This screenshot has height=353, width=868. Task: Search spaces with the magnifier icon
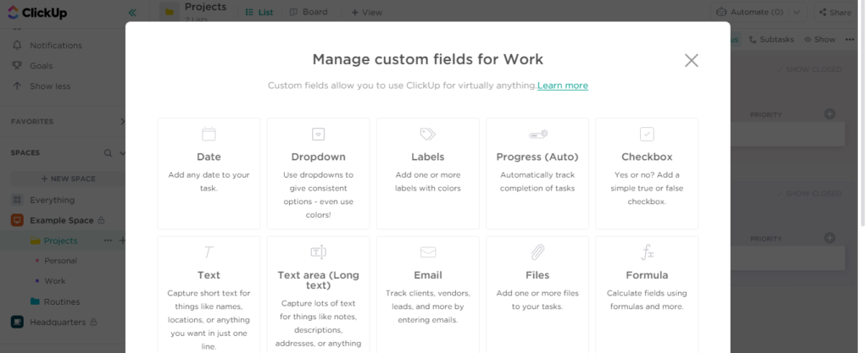pos(108,153)
